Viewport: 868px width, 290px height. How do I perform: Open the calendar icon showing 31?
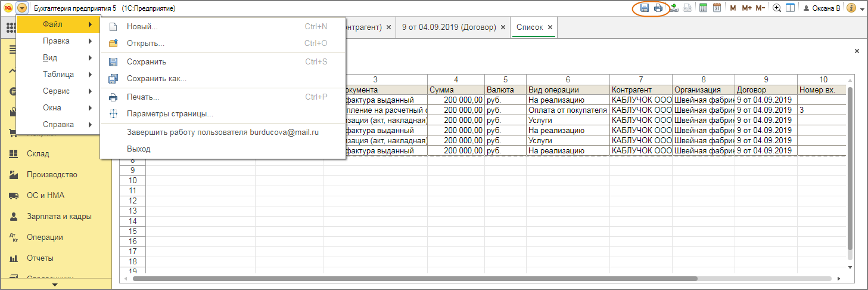tap(717, 8)
